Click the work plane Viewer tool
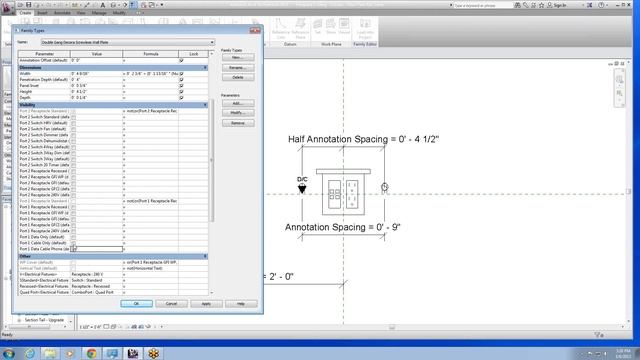 click(x=344, y=27)
